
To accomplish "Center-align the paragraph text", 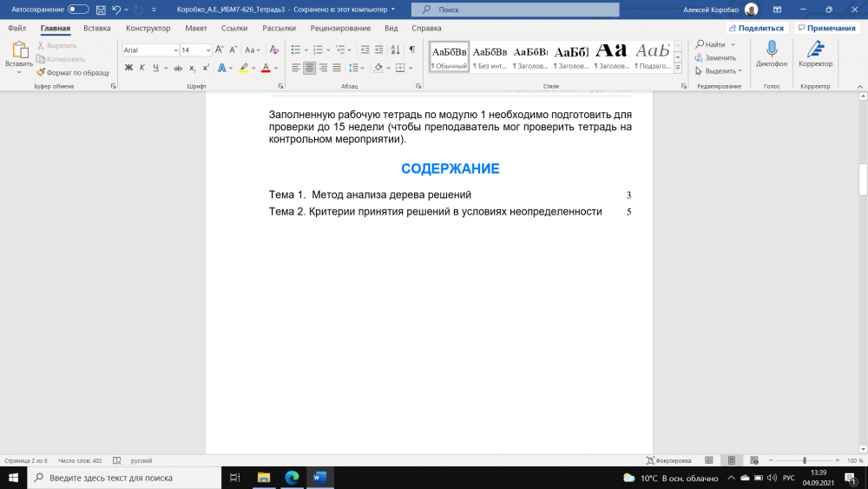I will 310,68.
